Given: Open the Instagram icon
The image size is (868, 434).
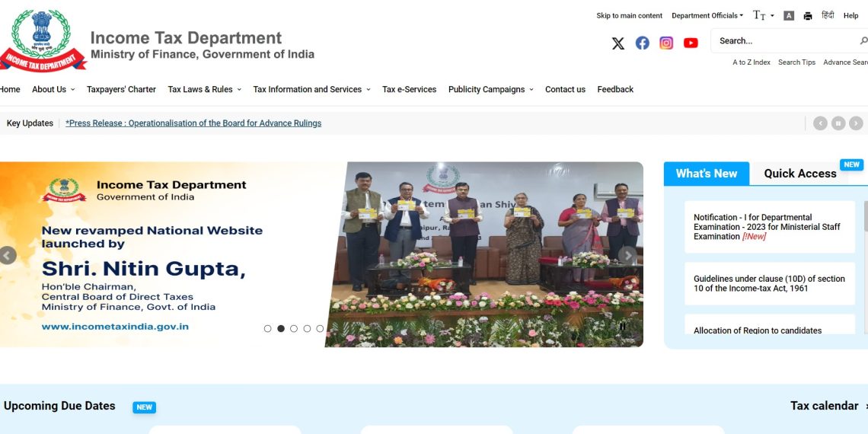Looking at the screenshot, I should (666, 43).
